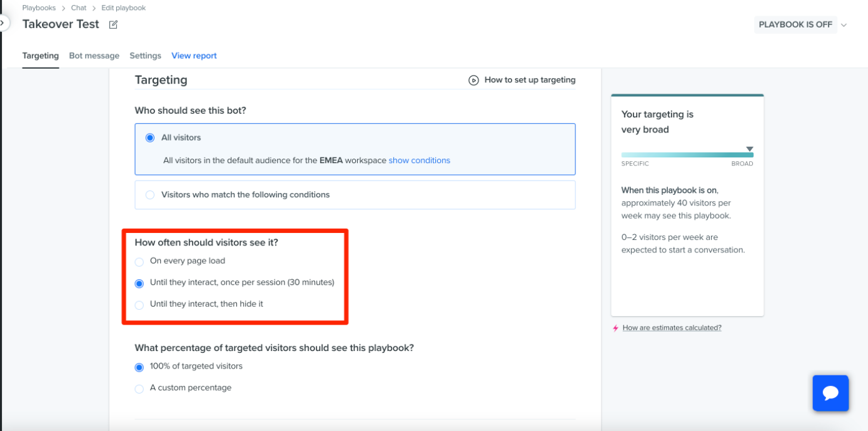Viewport: 868px width, 431px height.
Task: Open the chat messenger widget
Action: point(830,393)
